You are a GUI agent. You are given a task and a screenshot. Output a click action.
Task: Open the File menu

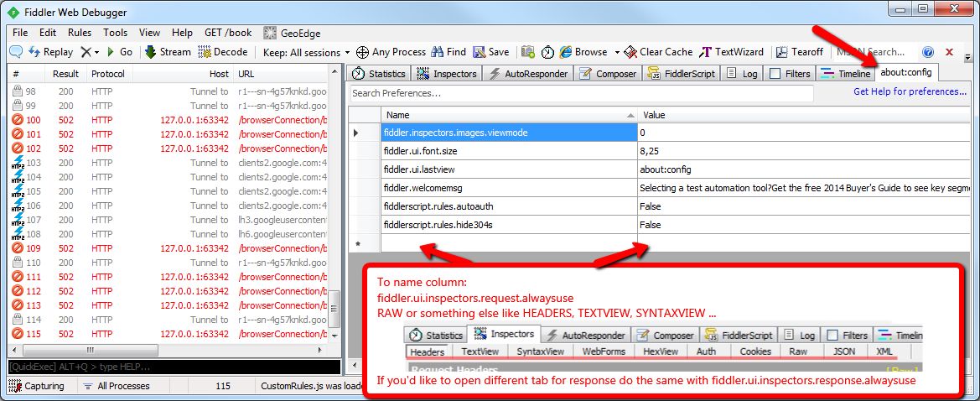coord(20,33)
